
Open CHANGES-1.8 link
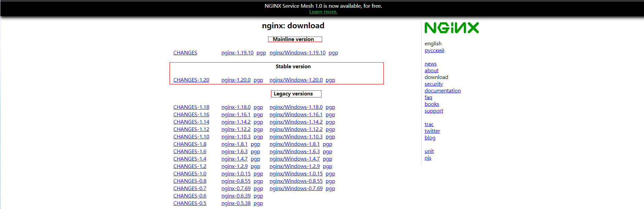(x=190, y=144)
